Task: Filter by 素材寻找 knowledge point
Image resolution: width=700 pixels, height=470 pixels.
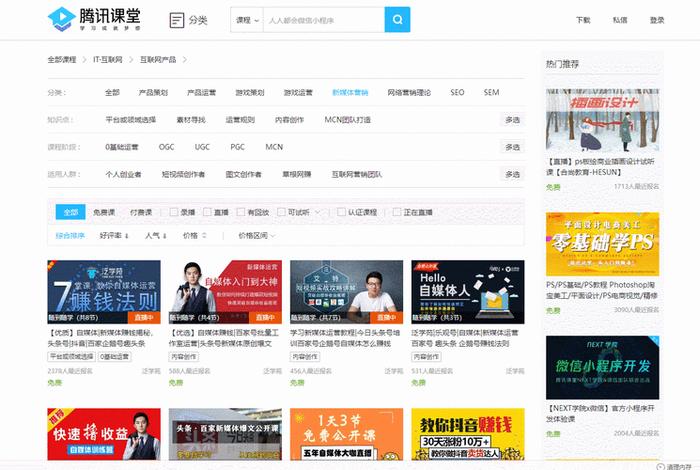Action: click(191, 120)
